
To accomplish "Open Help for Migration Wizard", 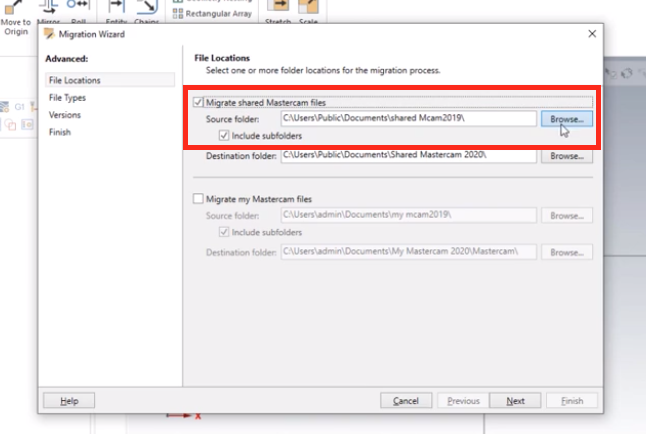I will [69, 401].
